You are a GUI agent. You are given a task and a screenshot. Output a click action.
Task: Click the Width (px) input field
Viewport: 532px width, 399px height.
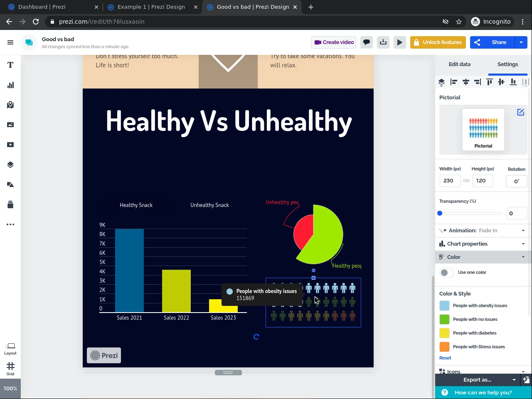(450, 181)
